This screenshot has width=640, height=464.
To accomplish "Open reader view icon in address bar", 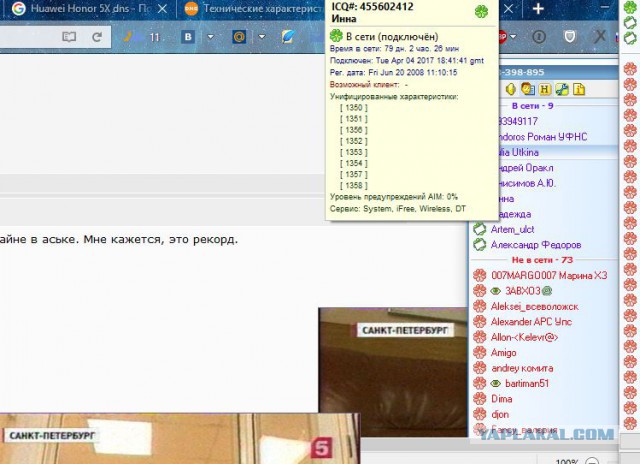I will (x=69, y=37).
